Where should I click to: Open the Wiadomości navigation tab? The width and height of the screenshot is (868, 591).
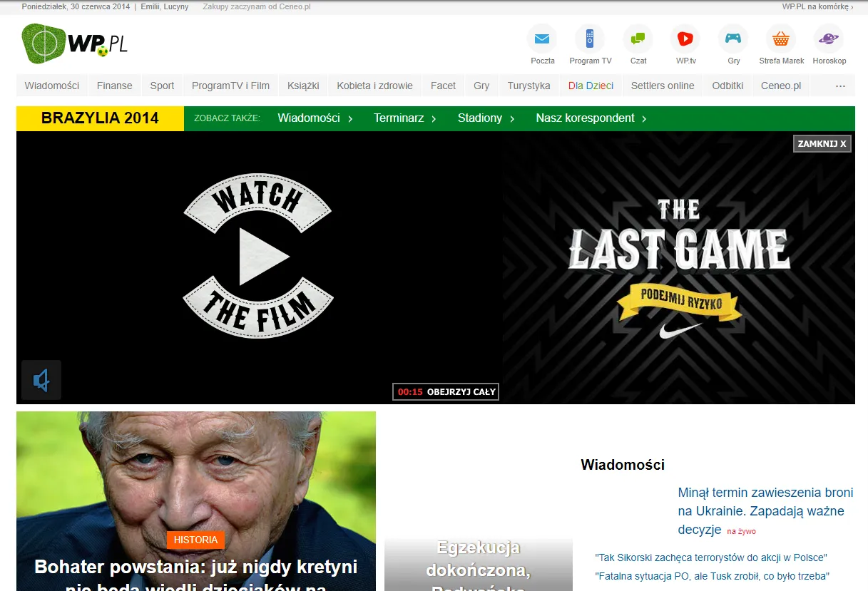(x=52, y=86)
